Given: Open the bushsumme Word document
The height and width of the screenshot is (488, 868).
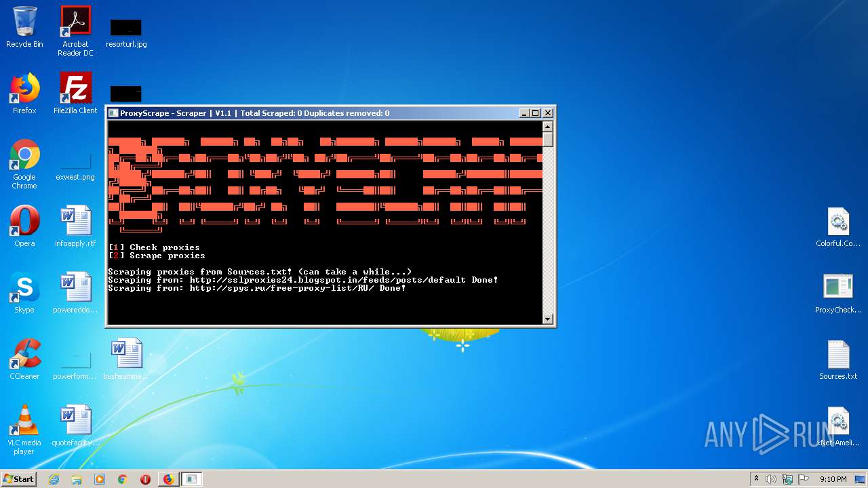Looking at the screenshot, I should click(126, 359).
